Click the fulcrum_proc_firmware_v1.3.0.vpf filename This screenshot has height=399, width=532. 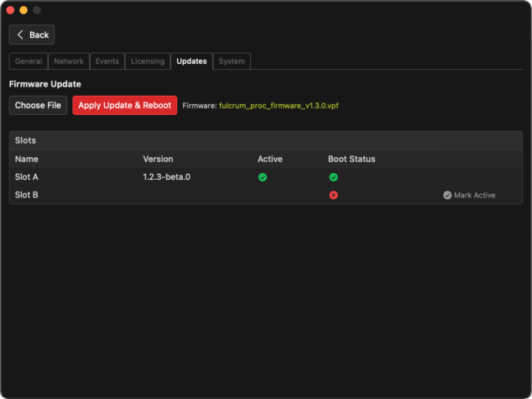[279, 106]
